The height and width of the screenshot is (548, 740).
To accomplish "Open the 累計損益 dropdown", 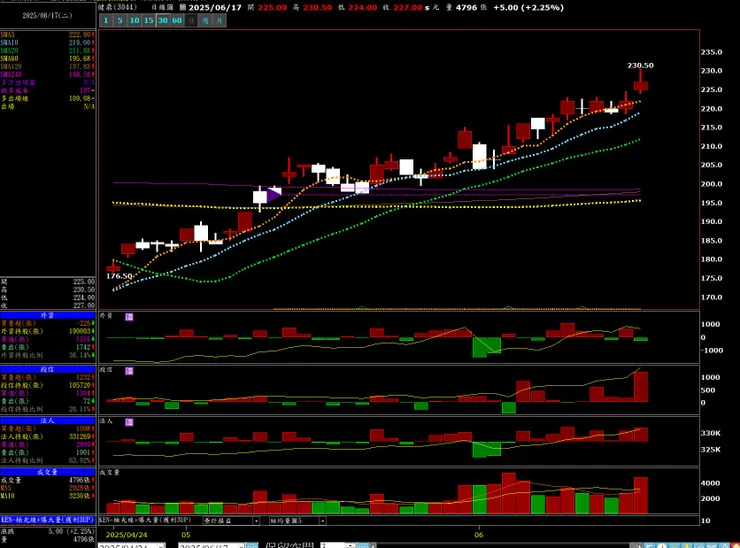I will pyautogui.click(x=231, y=521).
